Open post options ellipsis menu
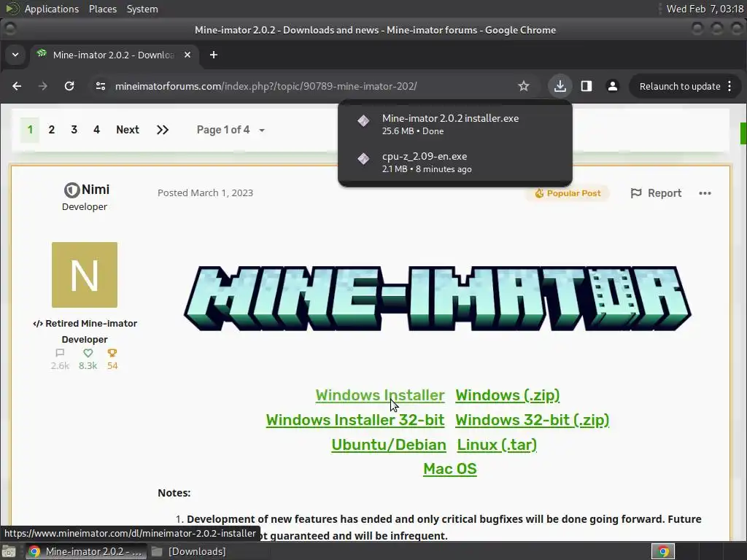747x560 pixels. click(x=705, y=193)
